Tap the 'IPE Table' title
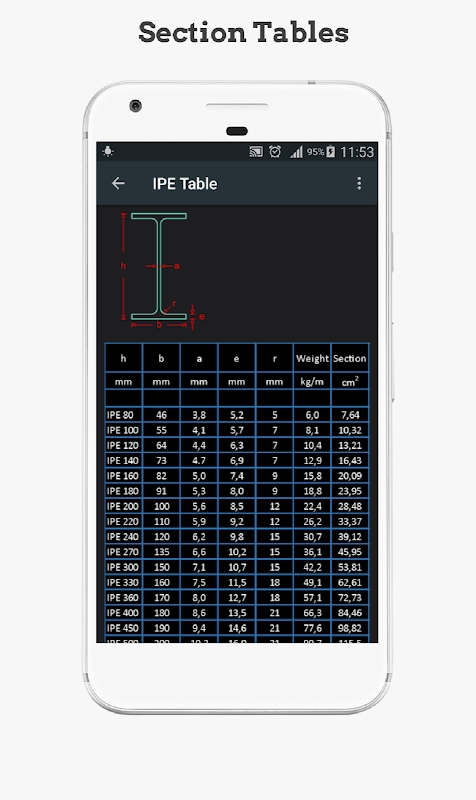 pyautogui.click(x=185, y=184)
